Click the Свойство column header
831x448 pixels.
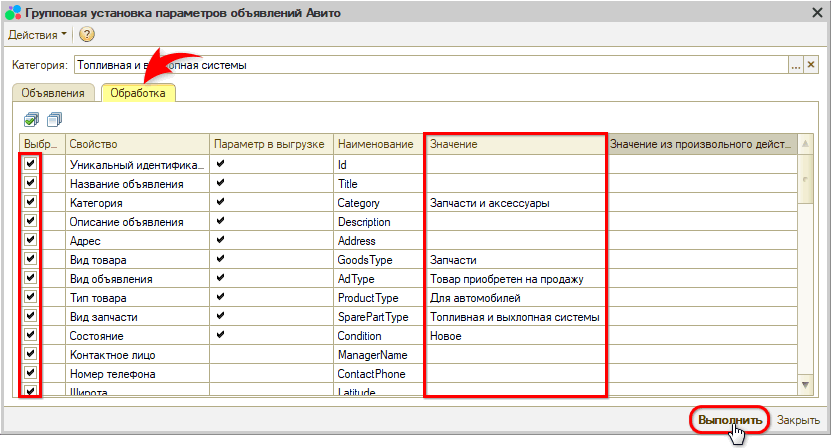pyautogui.click(x=137, y=145)
